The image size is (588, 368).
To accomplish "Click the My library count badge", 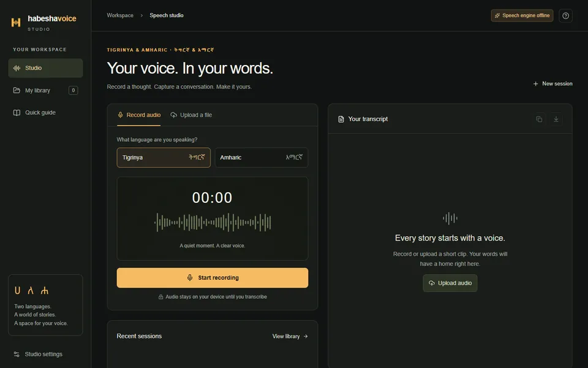I will pyautogui.click(x=73, y=91).
